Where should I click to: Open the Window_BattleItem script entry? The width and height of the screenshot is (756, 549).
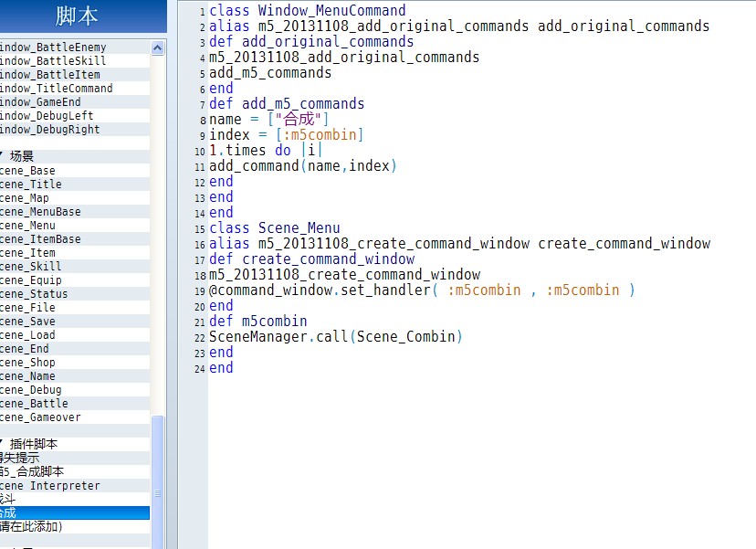tap(75, 75)
